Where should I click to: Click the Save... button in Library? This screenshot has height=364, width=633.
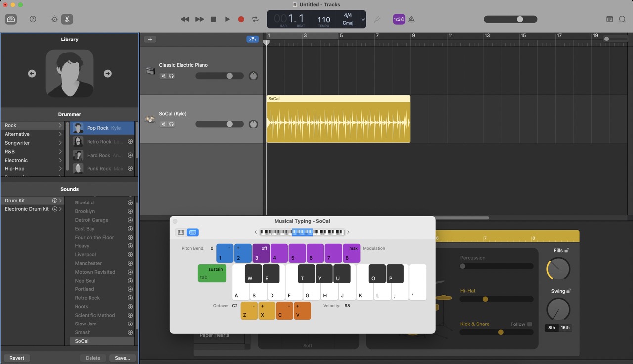click(x=122, y=358)
